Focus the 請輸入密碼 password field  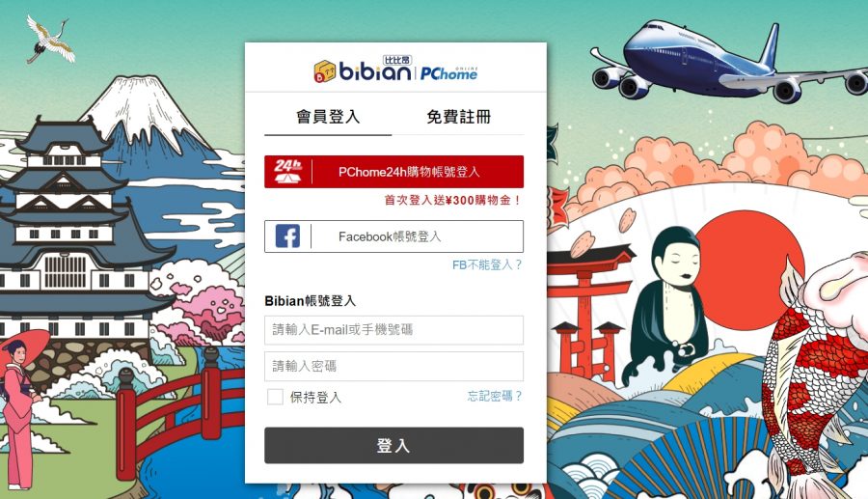[394, 366]
